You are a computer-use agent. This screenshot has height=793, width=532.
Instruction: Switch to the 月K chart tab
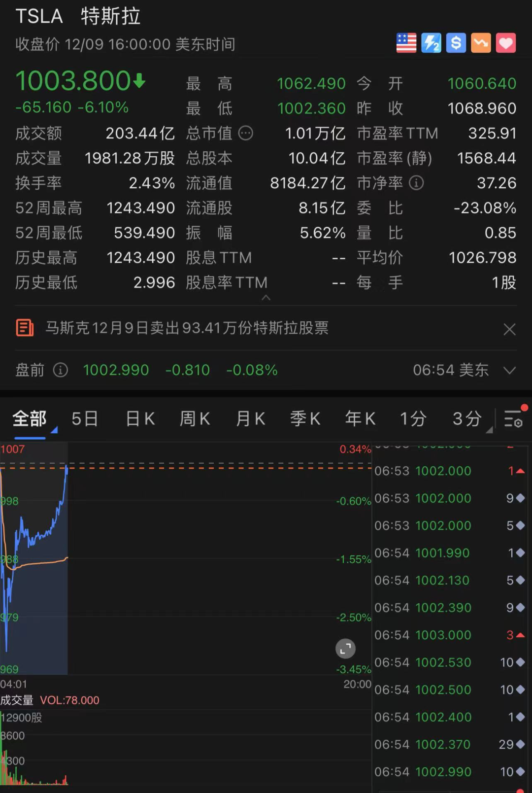click(x=251, y=418)
